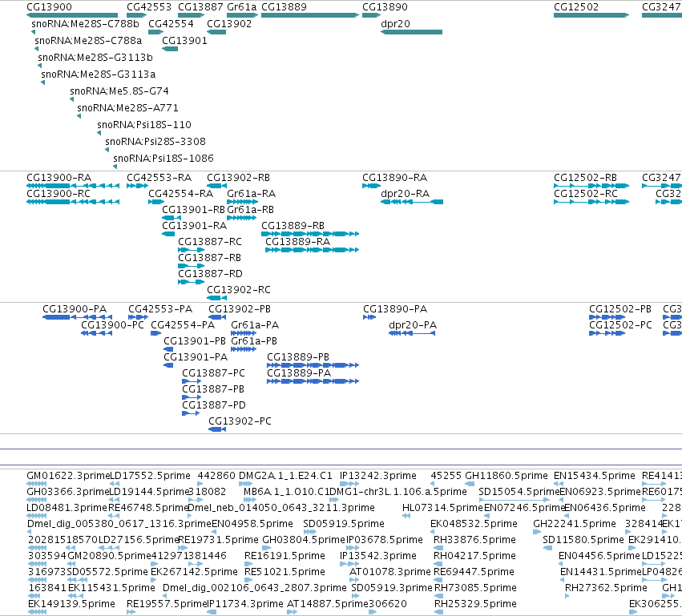Click the RH25329.5prime EST label
The width and height of the screenshot is (682, 616).
475,603
